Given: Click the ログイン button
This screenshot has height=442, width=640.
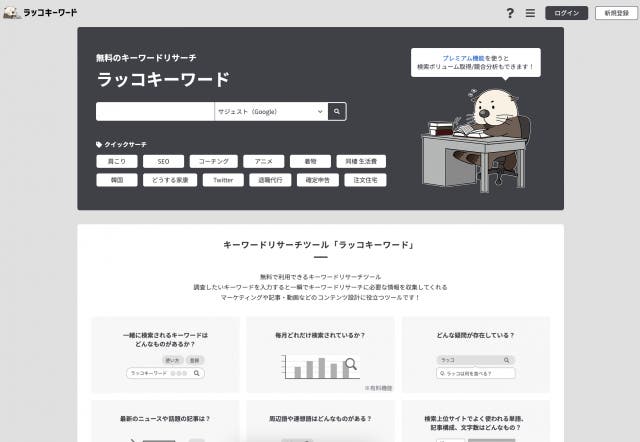Looking at the screenshot, I should click(x=567, y=13).
